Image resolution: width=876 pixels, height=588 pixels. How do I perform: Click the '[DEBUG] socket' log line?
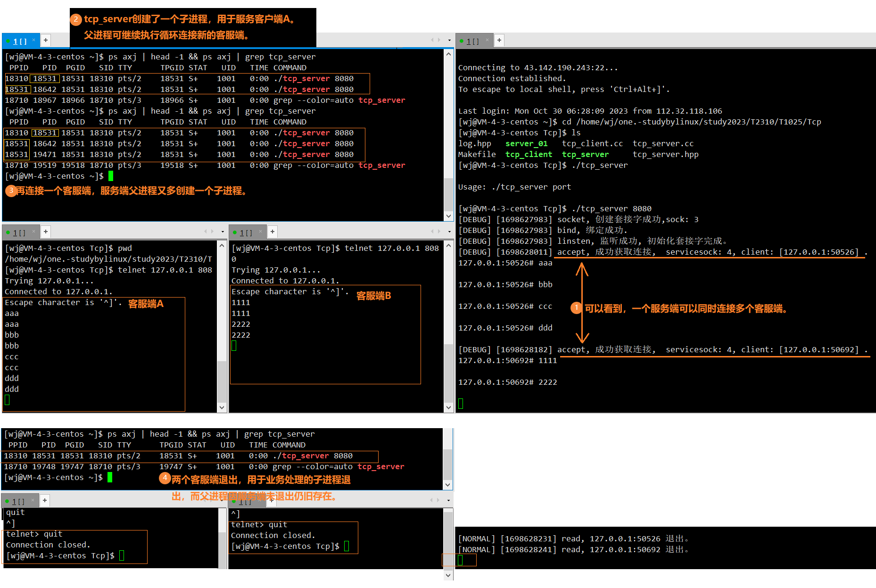point(578,219)
